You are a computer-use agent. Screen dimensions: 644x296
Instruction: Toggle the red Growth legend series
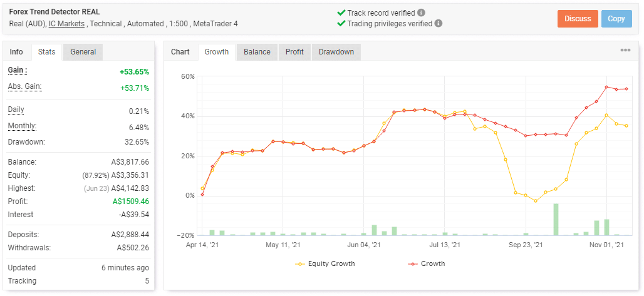tap(427, 263)
